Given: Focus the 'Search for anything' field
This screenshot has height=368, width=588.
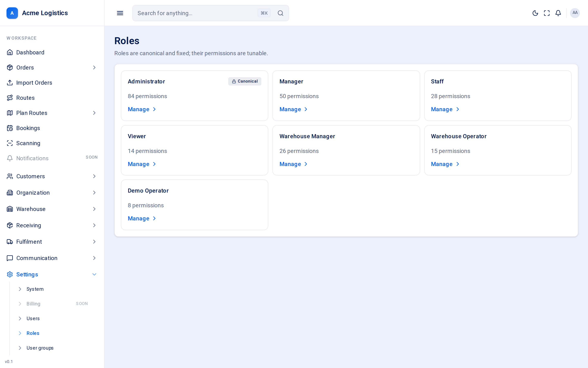Looking at the screenshot, I should tap(210, 13).
